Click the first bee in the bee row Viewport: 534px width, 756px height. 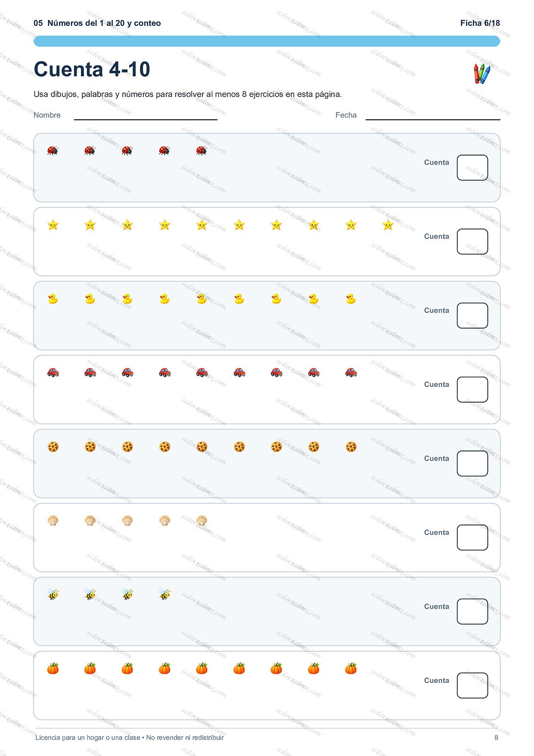coord(53,594)
